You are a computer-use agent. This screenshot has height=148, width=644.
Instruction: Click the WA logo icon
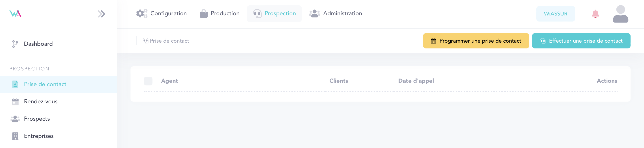[15, 13]
